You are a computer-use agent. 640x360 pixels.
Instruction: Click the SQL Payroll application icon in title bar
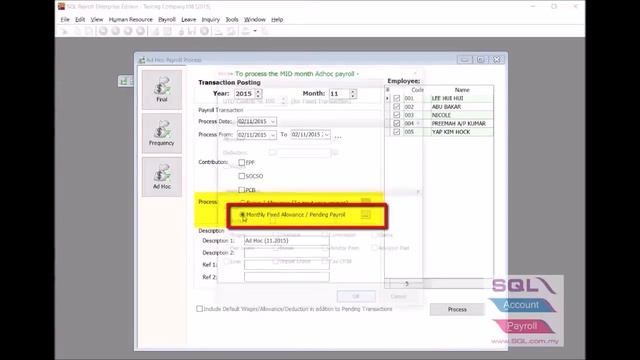[61, 6]
